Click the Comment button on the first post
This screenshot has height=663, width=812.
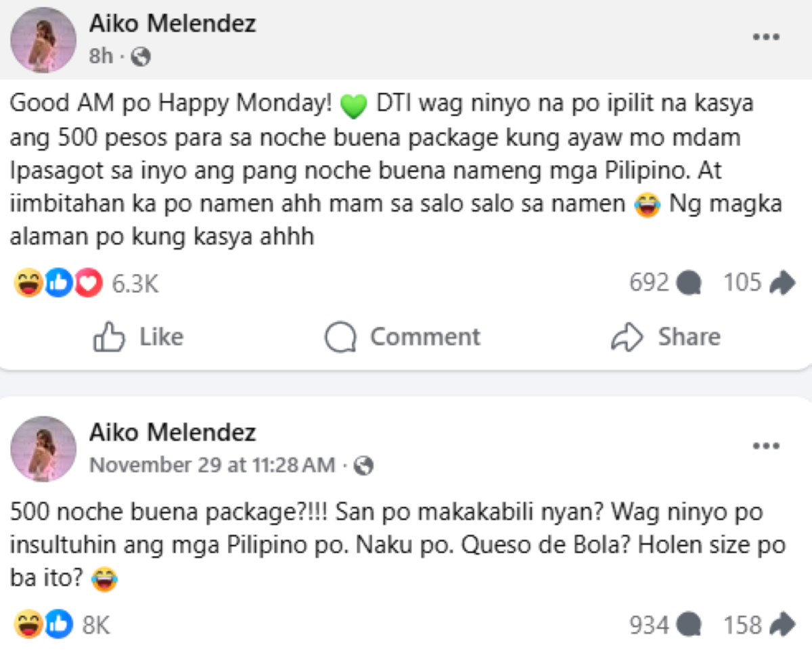403,337
